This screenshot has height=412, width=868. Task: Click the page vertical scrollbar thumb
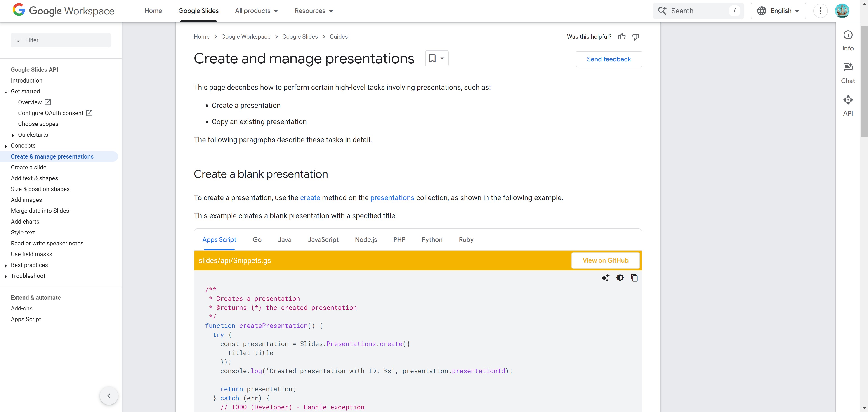click(864, 82)
